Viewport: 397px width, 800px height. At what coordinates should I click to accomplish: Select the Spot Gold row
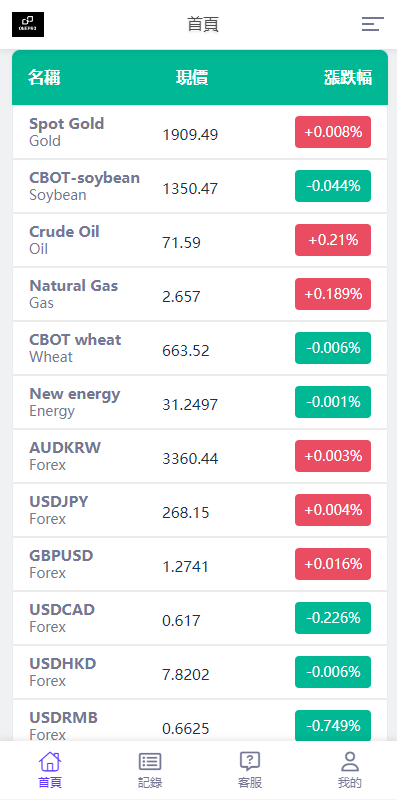click(x=200, y=132)
